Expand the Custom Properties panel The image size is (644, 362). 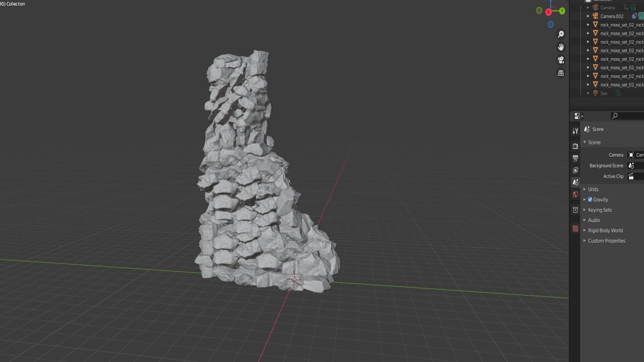tap(585, 241)
